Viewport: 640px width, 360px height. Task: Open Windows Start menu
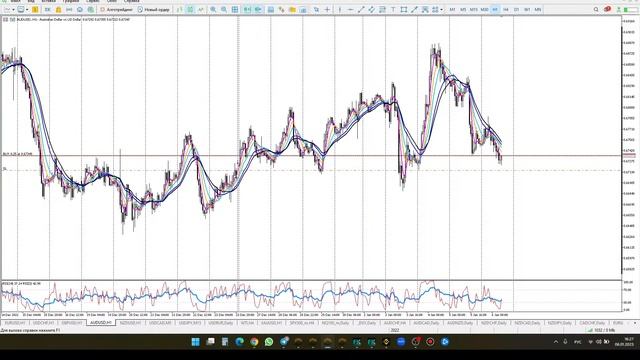(x=196, y=342)
